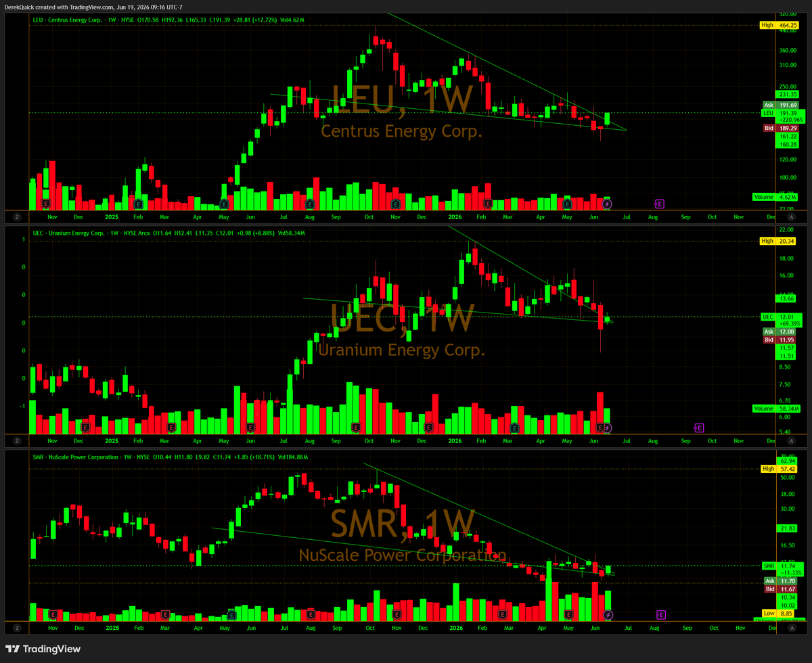The image size is (812, 663).
Task: Click the lightning bolt icon in SMR pane
Action: coord(607,614)
